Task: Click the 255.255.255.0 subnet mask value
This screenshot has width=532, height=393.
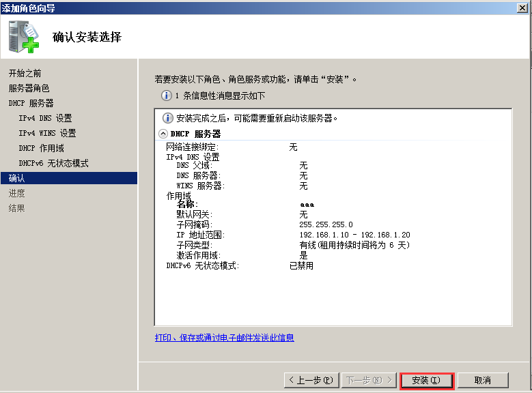Action: coord(326,224)
